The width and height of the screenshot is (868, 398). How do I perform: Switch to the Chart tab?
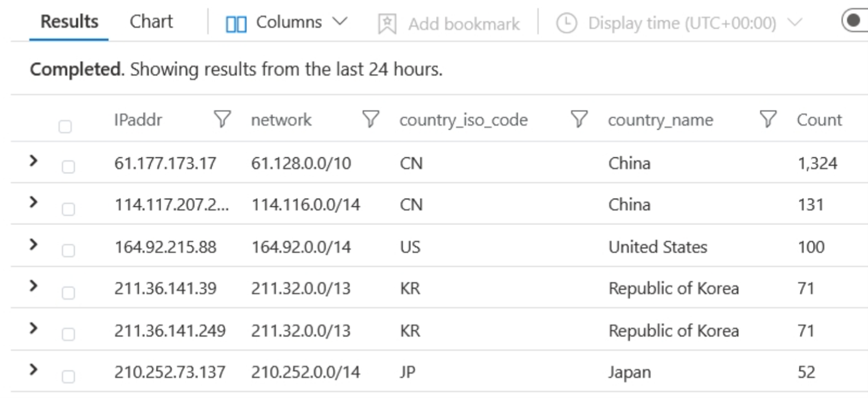pyautogui.click(x=151, y=22)
